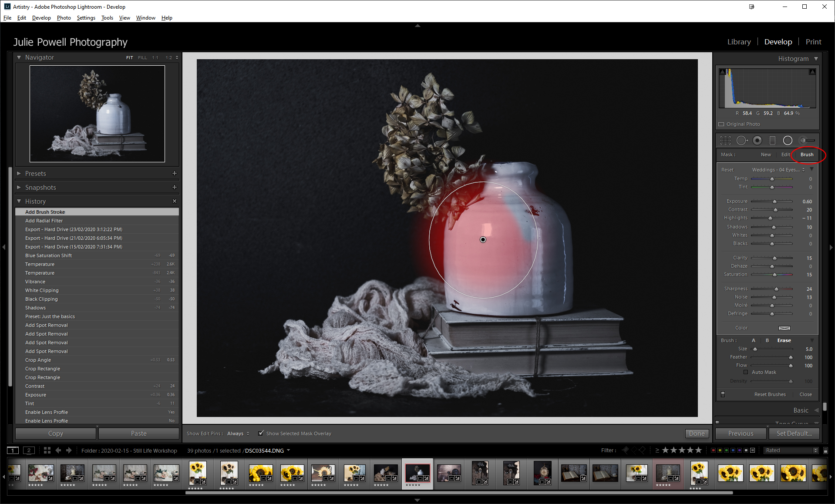Toggle shadow clipping indicator in histogram

tap(723, 72)
